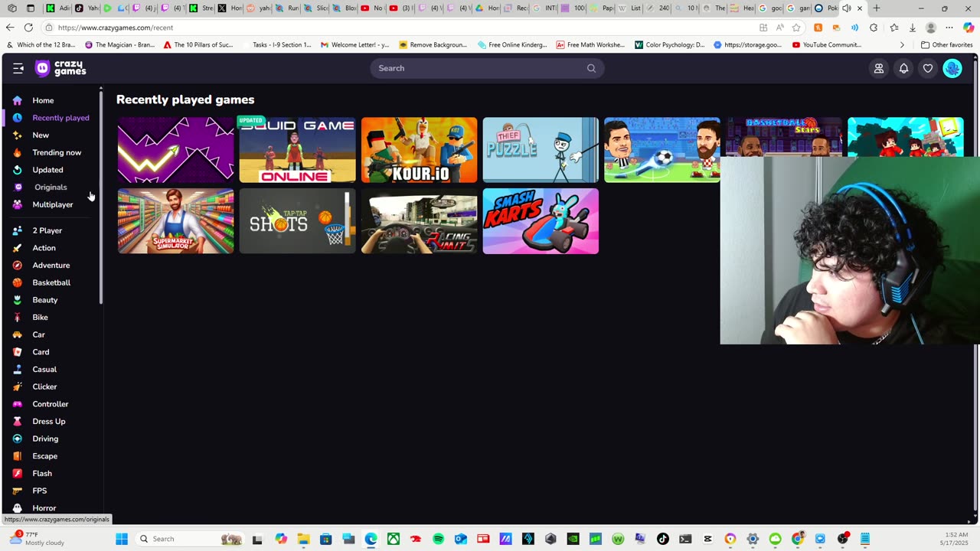Open the Color Psychology bookmark
Screen dimensions: 980x551
click(670, 45)
